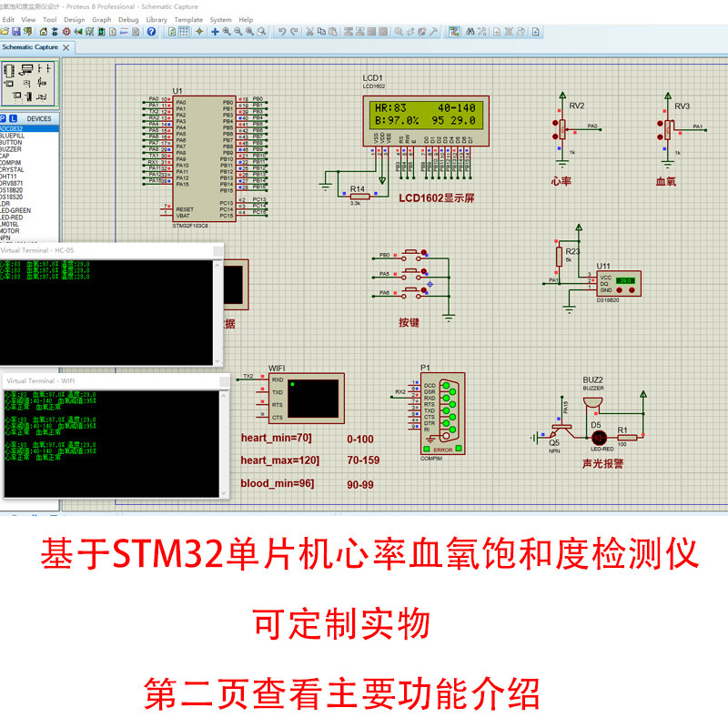The width and height of the screenshot is (728, 728).
Task: Toggle the false origin crosshair button
Action: pyautogui.click(x=199, y=32)
